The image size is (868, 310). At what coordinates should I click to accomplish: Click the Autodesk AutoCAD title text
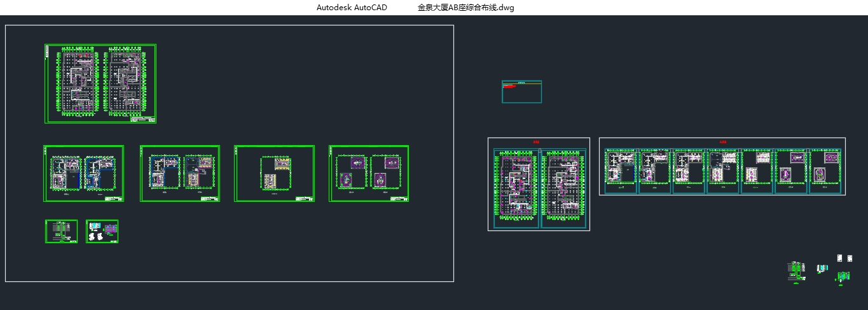[352, 8]
